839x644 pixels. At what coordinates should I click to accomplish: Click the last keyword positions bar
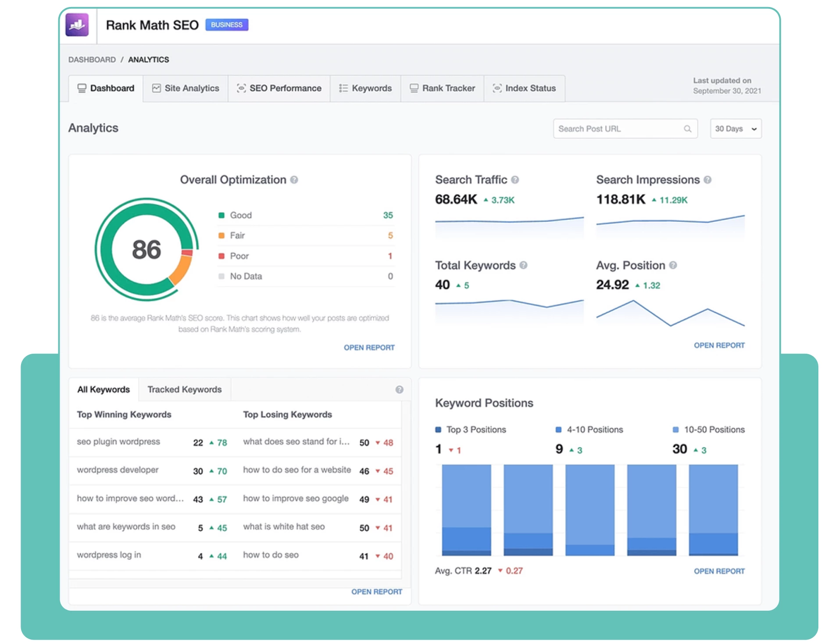[x=713, y=510]
